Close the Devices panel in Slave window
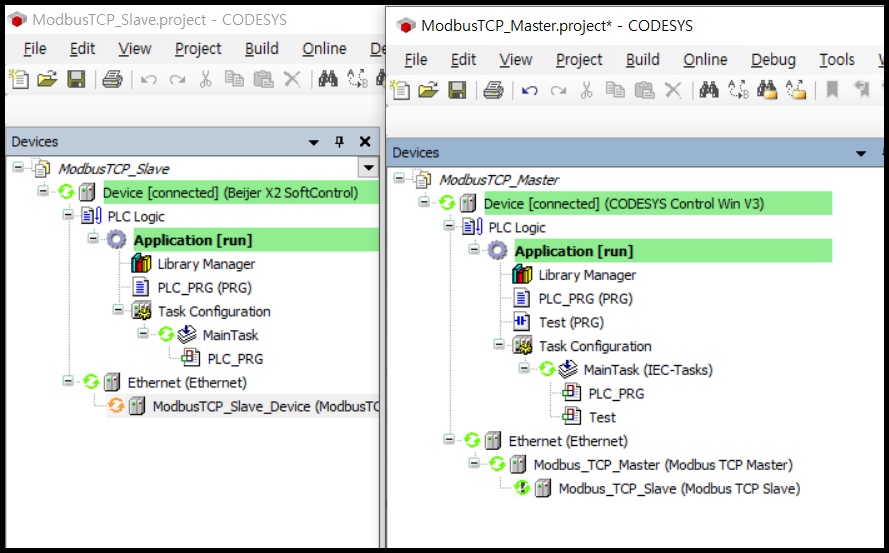 tap(365, 142)
